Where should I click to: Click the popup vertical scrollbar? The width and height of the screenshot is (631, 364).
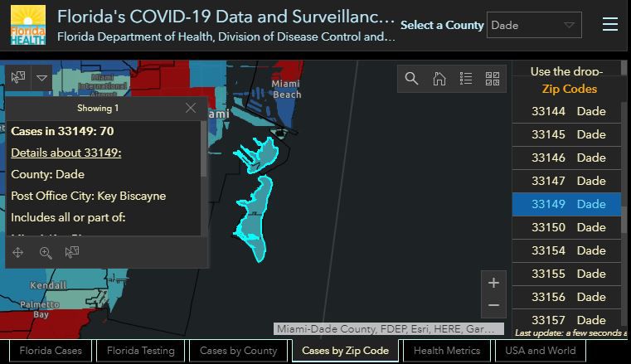click(x=204, y=148)
